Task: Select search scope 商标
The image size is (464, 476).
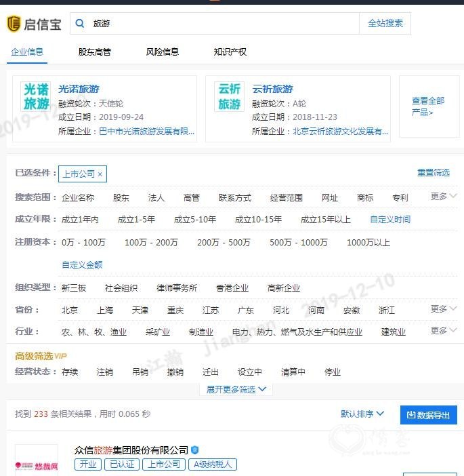Action: pyautogui.click(x=365, y=197)
